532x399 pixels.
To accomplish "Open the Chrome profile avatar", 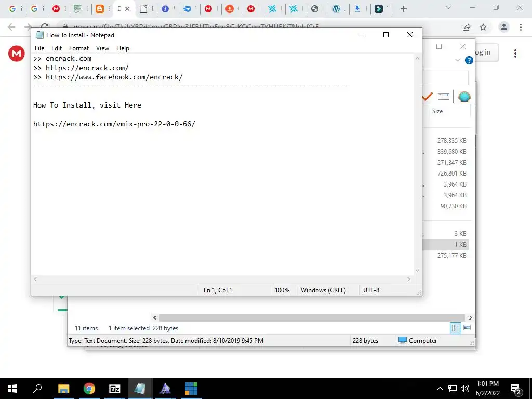I will (x=504, y=27).
